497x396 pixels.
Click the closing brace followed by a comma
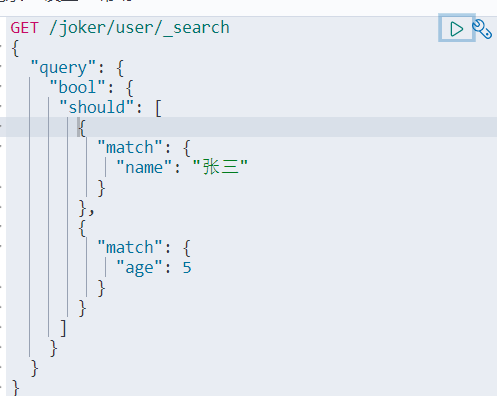click(87, 208)
